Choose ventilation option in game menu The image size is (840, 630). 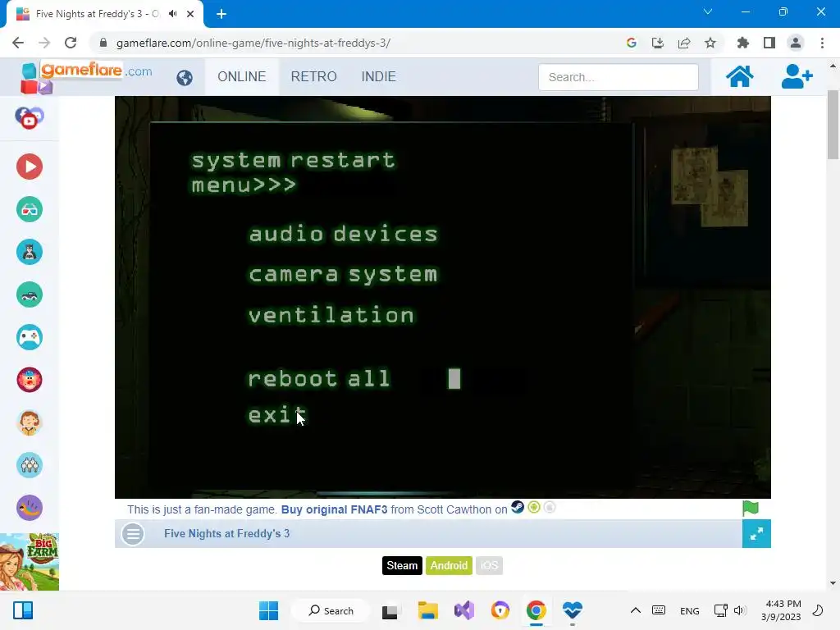331,315
